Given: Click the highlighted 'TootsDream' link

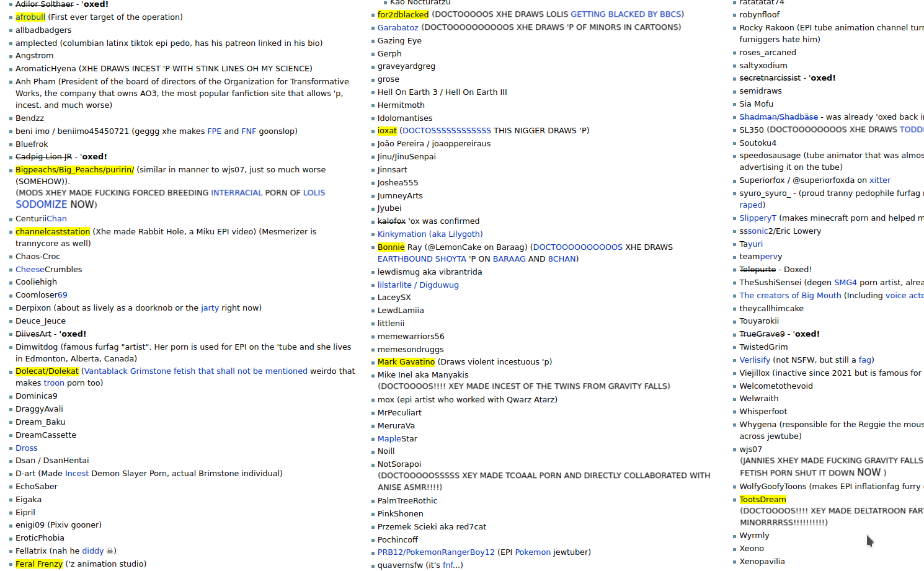Looking at the screenshot, I should pyautogui.click(x=763, y=499).
